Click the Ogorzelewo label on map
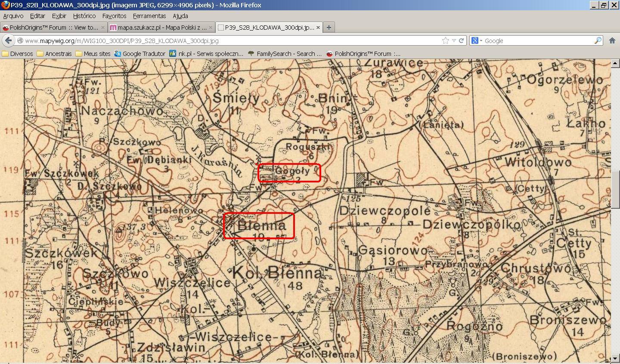 (565, 80)
